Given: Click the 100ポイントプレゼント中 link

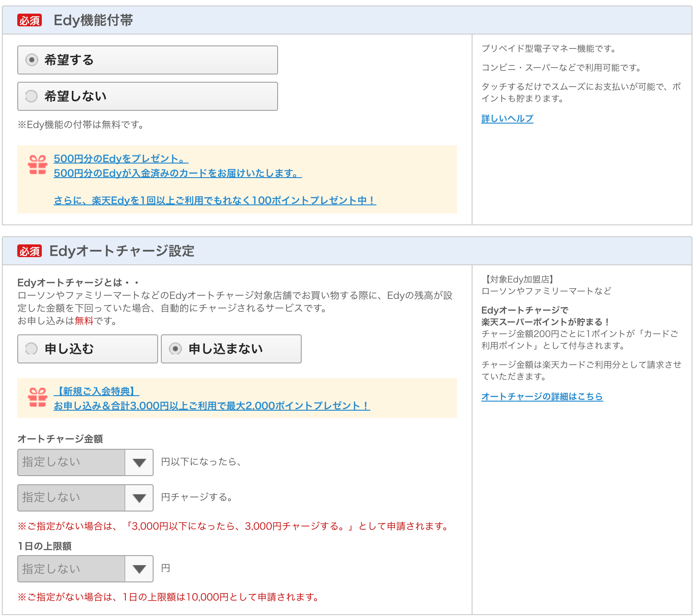Looking at the screenshot, I should [x=215, y=200].
